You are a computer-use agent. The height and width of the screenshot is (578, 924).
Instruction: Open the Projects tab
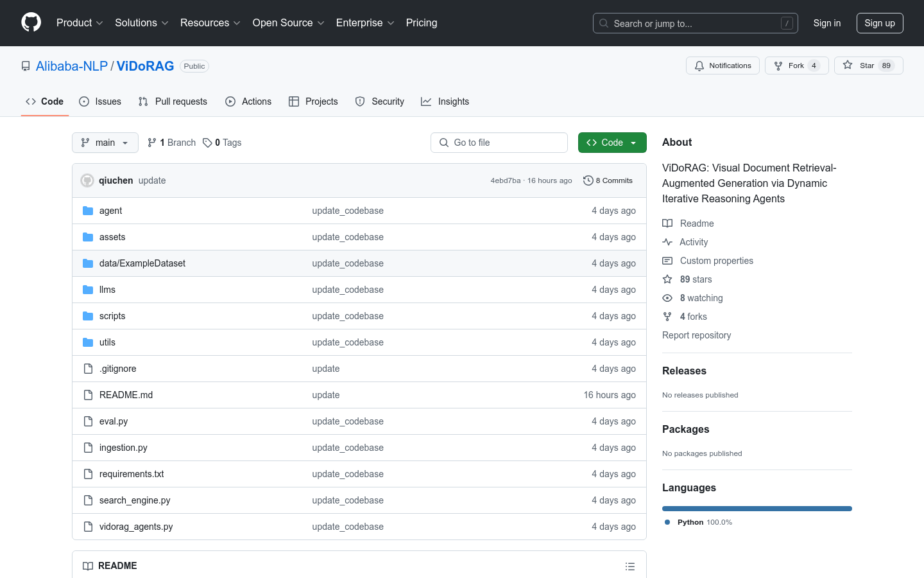point(313,101)
